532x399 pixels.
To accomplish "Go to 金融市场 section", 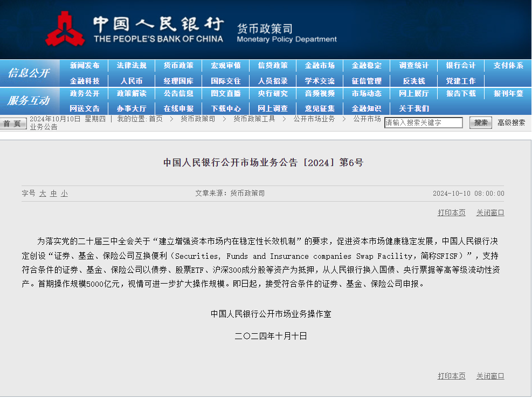I will pos(320,66).
